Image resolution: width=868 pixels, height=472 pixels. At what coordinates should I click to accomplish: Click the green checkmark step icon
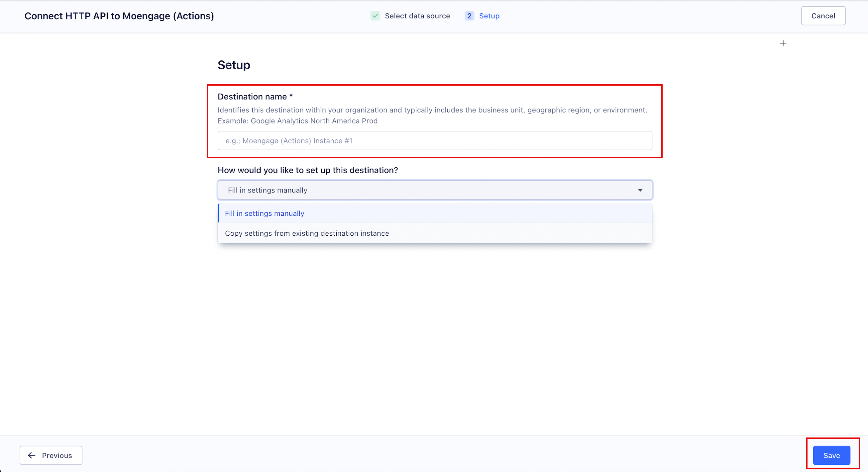(375, 16)
